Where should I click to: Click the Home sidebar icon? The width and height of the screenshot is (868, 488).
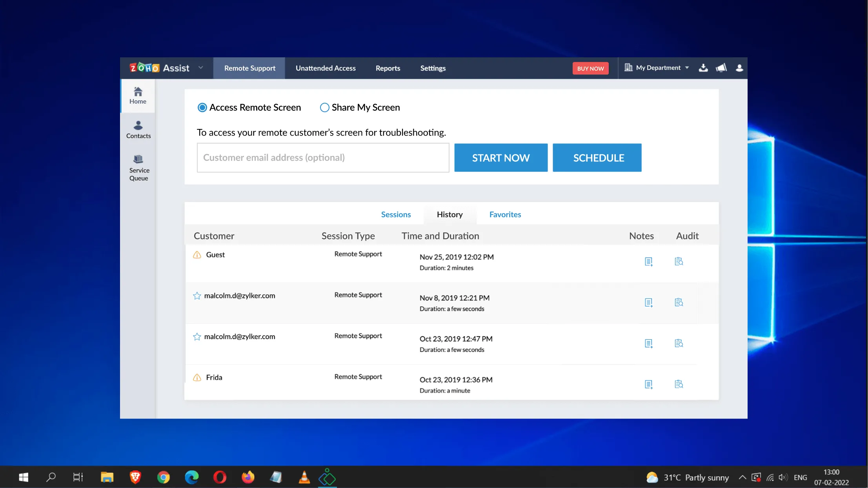coord(138,95)
